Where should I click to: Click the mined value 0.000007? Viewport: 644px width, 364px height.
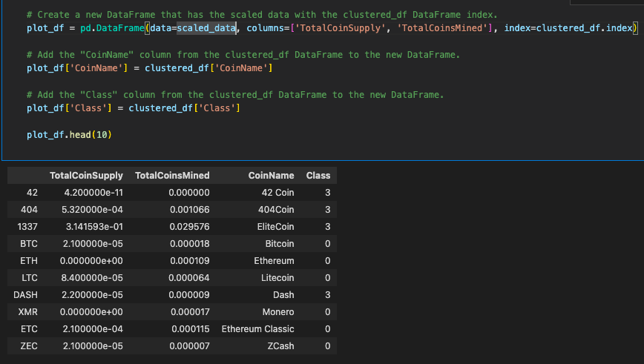pyautogui.click(x=189, y=346)
